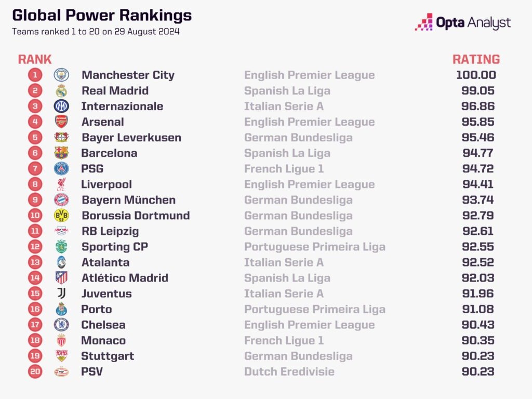This screenshot has width=532, height=399.
Task: Click the Arsenal cannon crest
Action: coord(61,122)
